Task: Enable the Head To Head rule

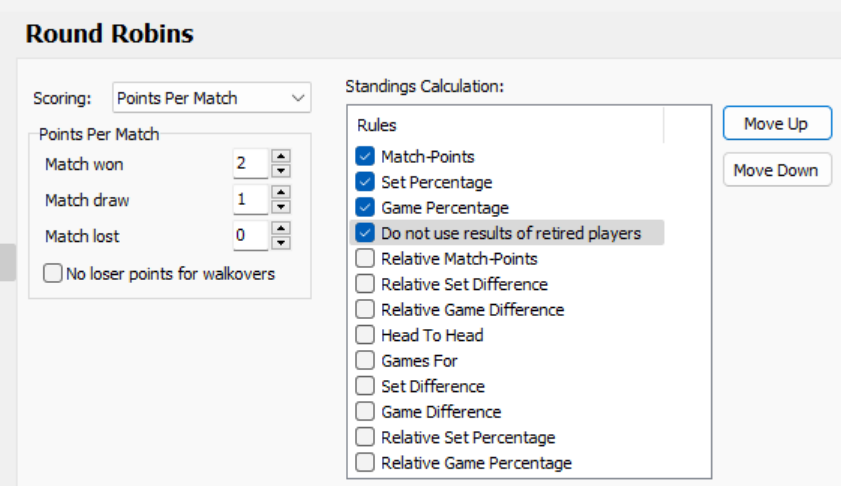Action: (x=365, y=335)
